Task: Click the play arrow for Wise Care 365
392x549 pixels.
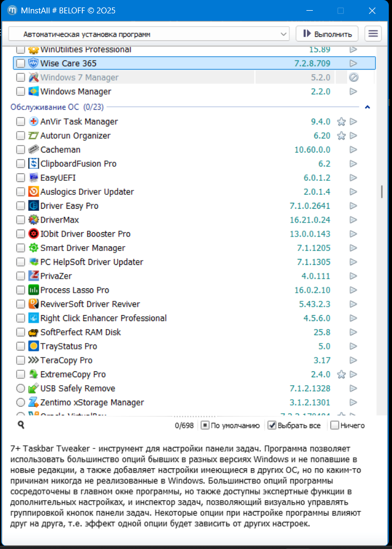Action: (x=353, y=63)
